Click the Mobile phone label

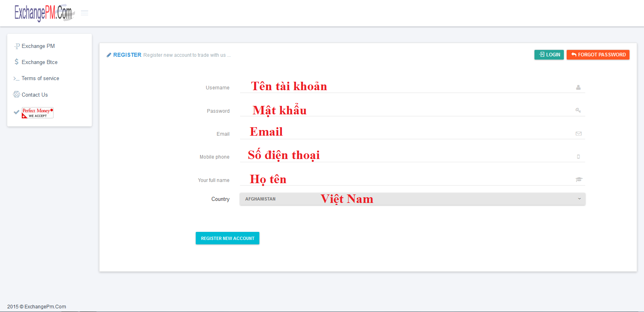pos(215,157)
